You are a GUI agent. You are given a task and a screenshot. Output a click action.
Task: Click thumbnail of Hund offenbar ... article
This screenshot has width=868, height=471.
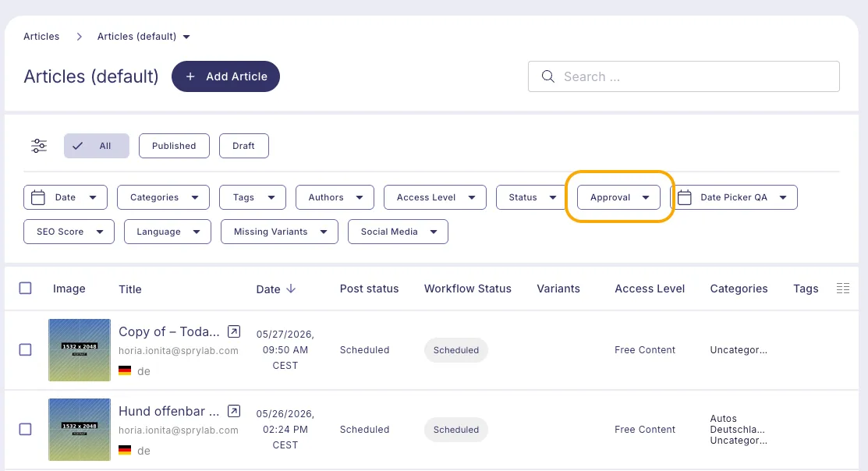coord(80,430)
